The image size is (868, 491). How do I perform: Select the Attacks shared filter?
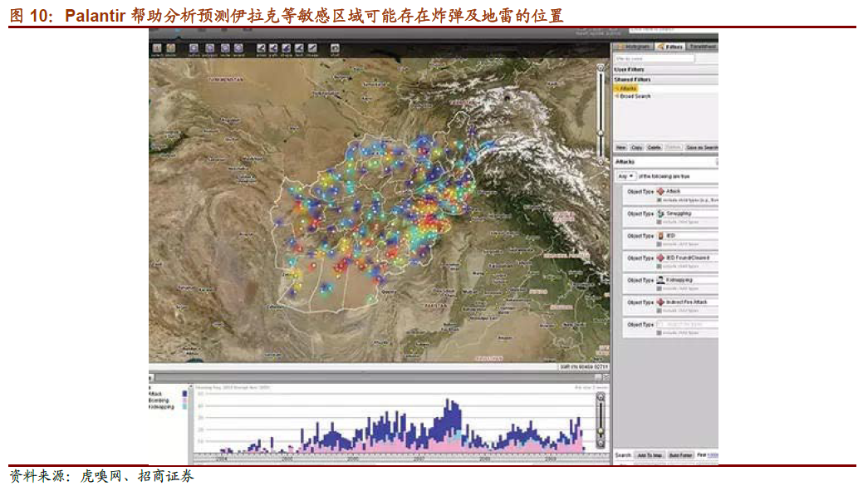[x=627, y=89]
